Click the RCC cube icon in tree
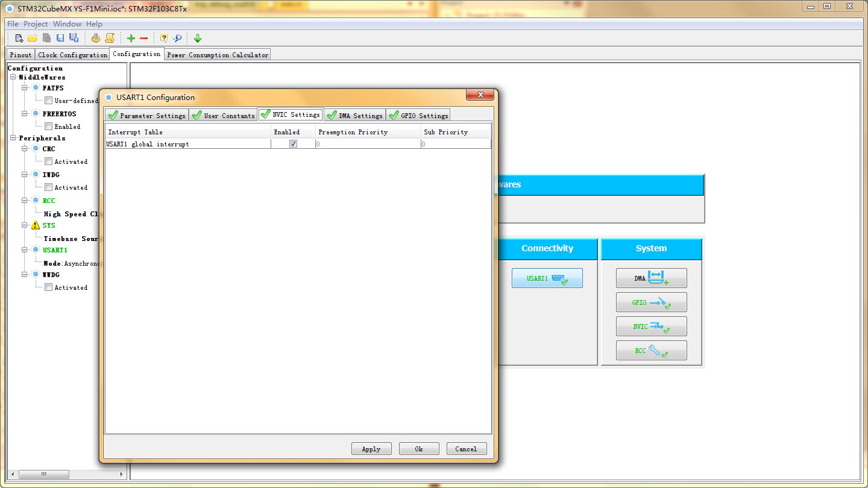This screenshot has height=488, width=868. pyautogui.click(x=36, y=201)
